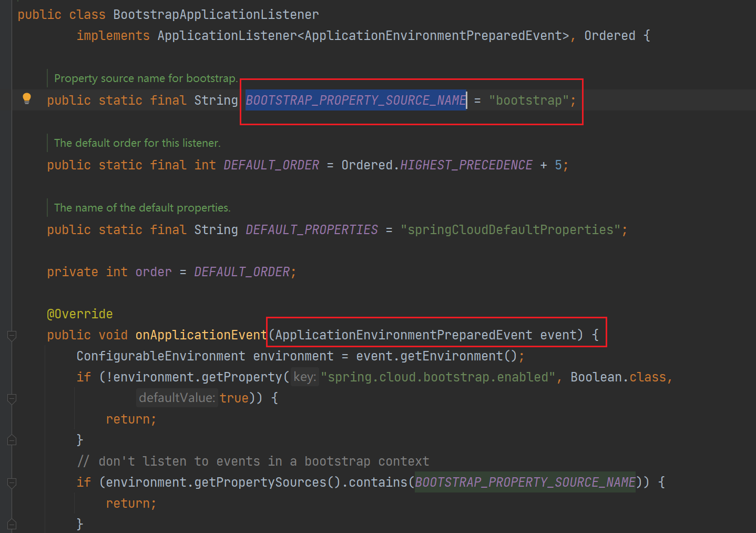The image size is (756, 533).
Task: Click the @Override annotation
Action: (80, 314)
